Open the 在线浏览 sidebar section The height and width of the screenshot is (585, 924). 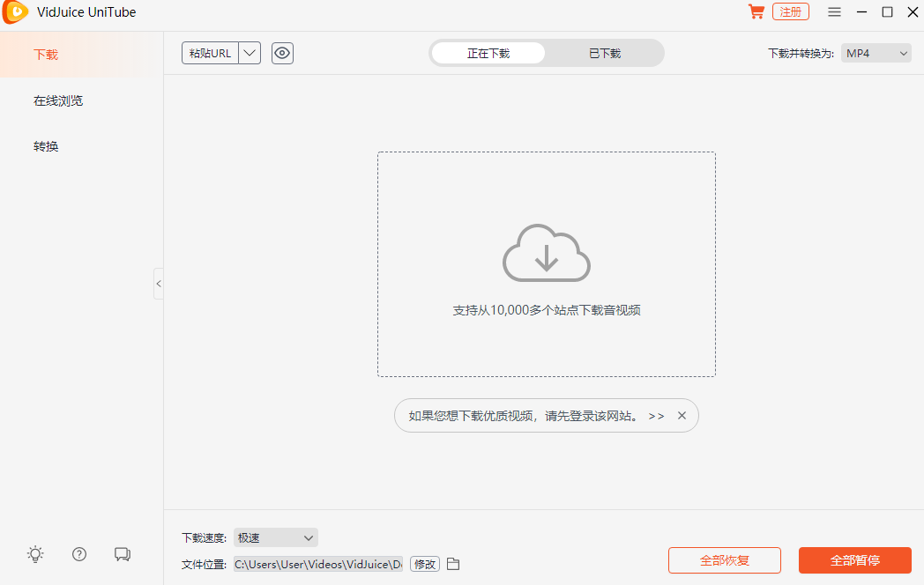pos(58,100)
